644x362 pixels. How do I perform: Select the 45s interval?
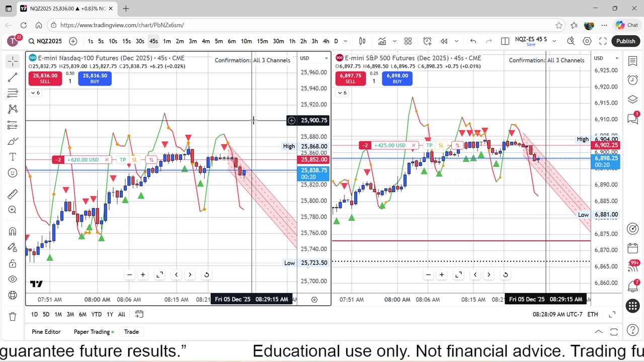point(153,41)
